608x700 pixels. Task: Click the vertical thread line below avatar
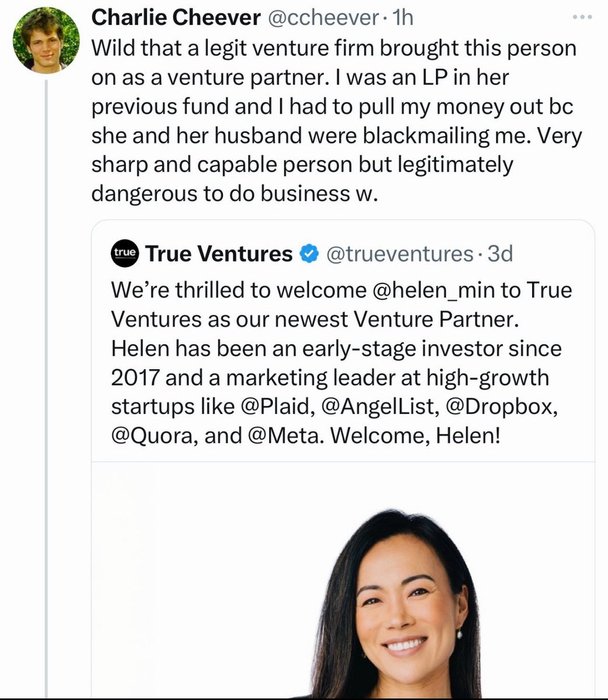[x=45, y=400]
